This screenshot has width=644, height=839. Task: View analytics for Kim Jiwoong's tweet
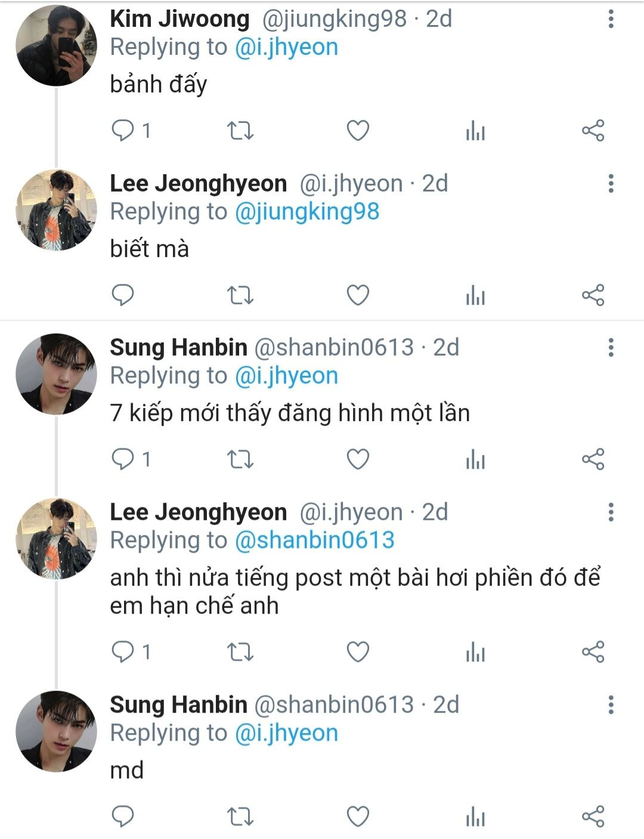pyautogui.click(x=475, y=130)
